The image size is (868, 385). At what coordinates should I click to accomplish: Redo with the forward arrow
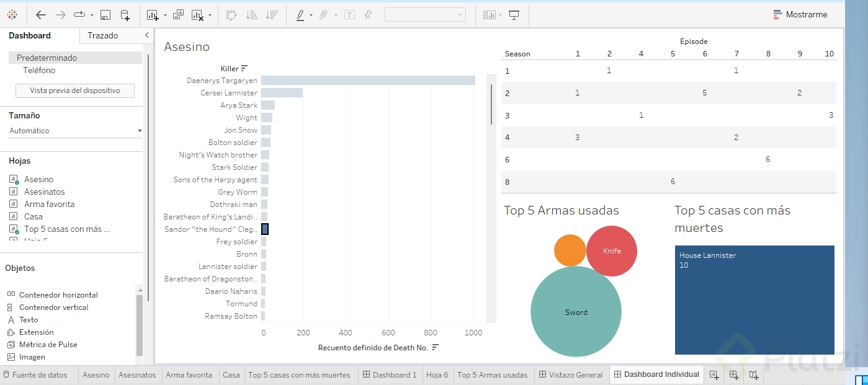click(x=60, y=15)
